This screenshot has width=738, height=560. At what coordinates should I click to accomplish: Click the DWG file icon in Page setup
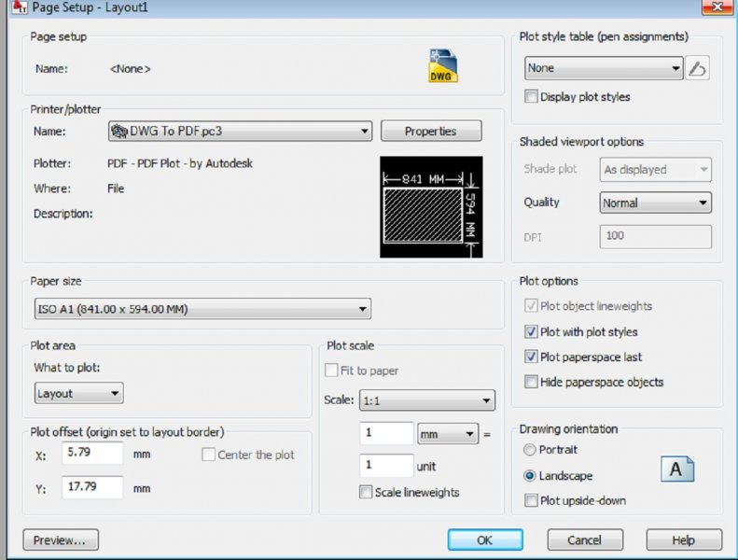click(x=443, y=65)
